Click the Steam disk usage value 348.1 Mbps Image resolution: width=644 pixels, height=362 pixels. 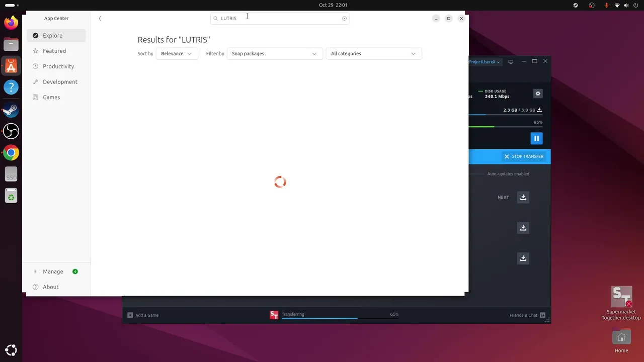pos(497,97)
